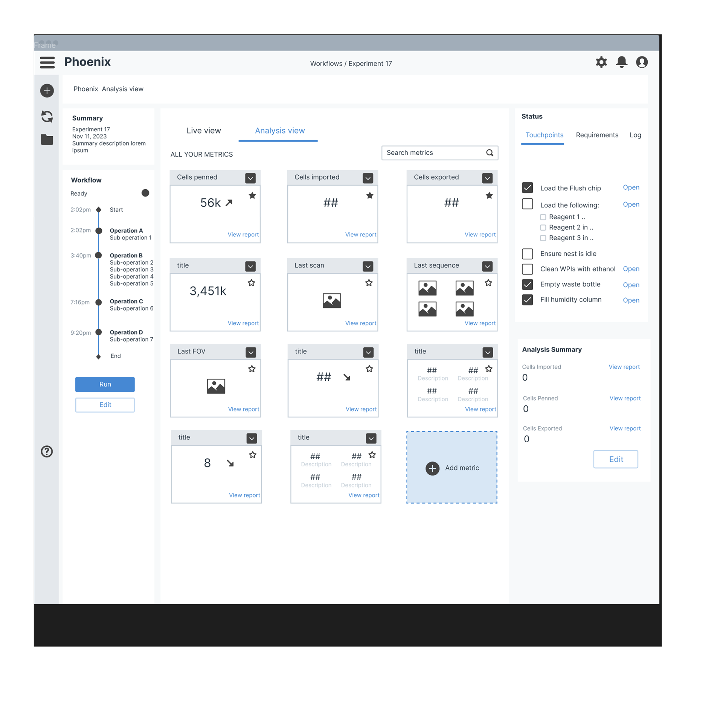Expand the Last FOV card dropdown

[251, 353]
